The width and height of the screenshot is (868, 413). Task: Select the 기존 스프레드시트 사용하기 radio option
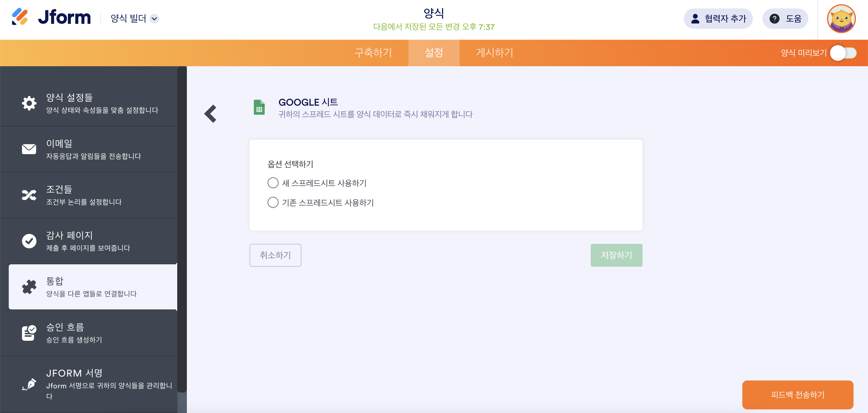click(273, 202)
